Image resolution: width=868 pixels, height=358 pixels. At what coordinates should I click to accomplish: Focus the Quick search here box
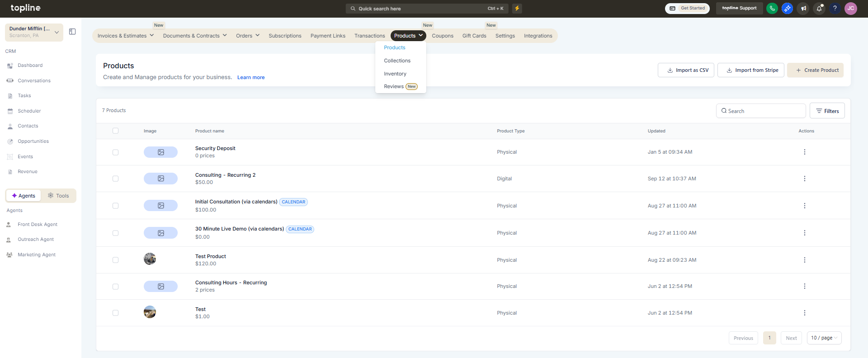[x=427, y=8]
